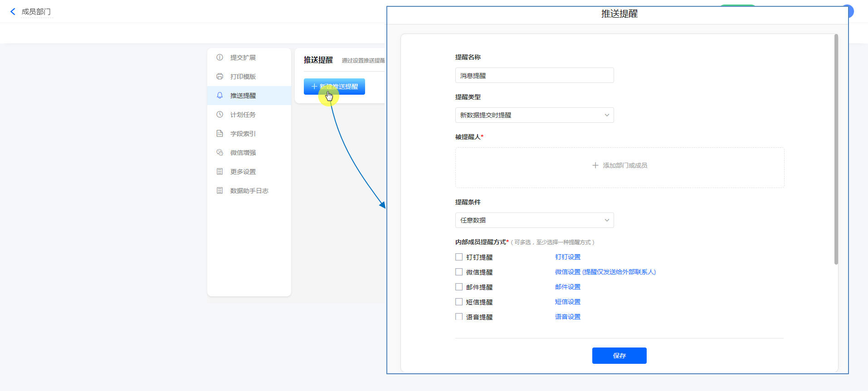Click the bell icon for 推送提醒
This screenshot has height=391, width=868.
click(x=220, y=96)
